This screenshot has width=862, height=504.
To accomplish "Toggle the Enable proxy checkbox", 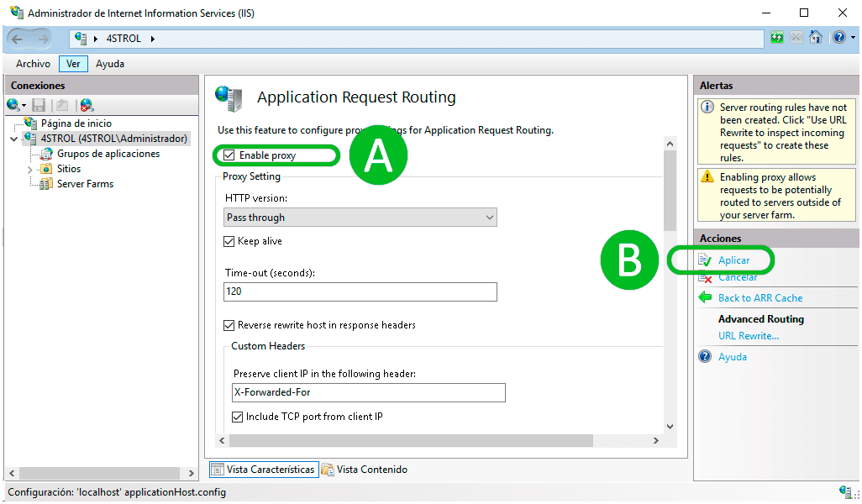I will click(x=229, y=155).
